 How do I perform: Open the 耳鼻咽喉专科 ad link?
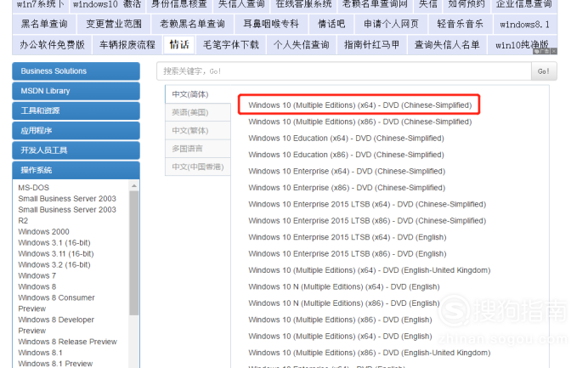pos(271,25)
